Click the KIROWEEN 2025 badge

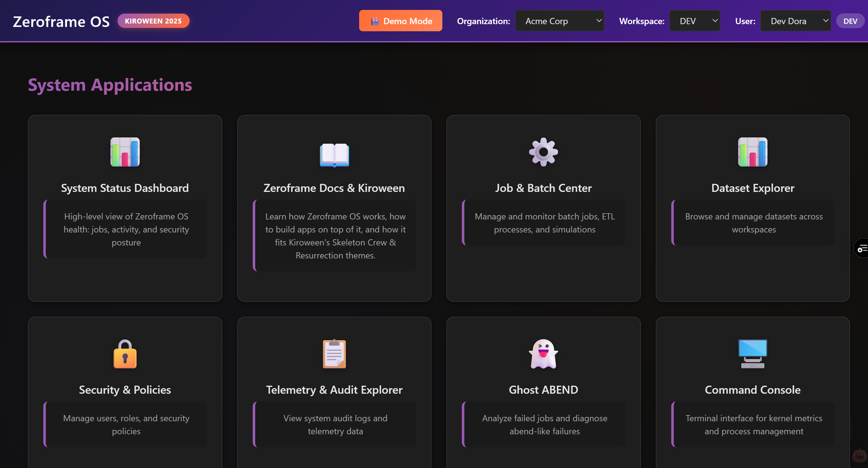click(153, 21)
